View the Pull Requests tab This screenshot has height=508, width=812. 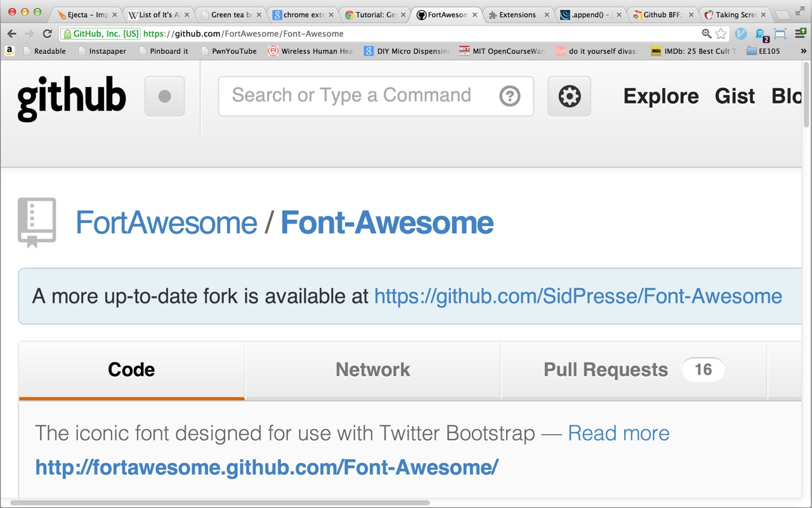click(x=605, y=370)
